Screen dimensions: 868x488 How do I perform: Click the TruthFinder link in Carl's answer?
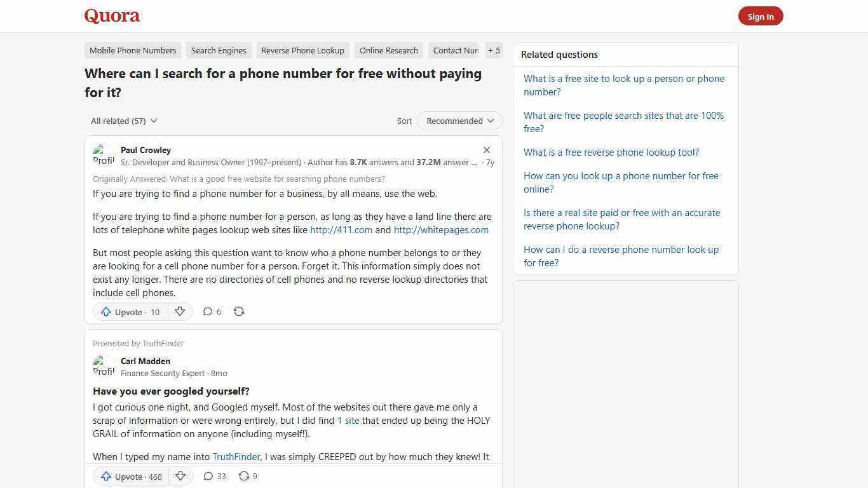[x=236, y=456]
